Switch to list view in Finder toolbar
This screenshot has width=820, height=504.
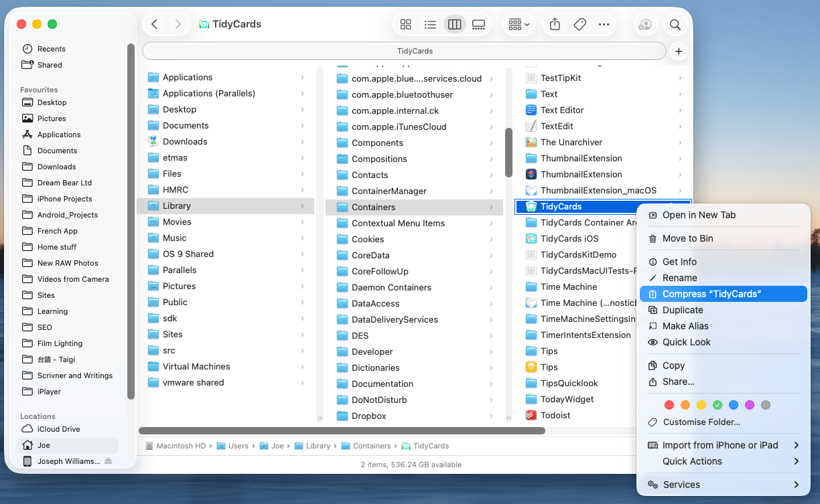click(x=430, y=24)
